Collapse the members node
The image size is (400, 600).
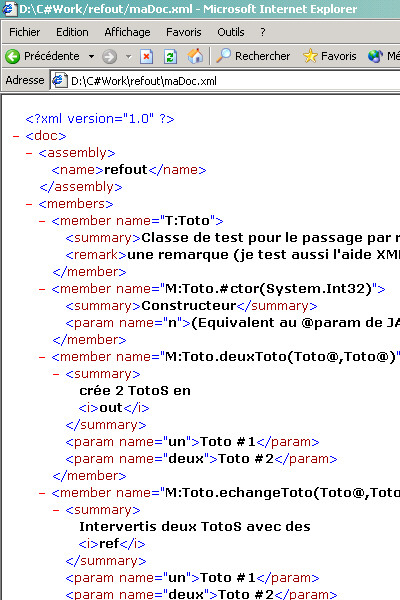coord(29,204)
